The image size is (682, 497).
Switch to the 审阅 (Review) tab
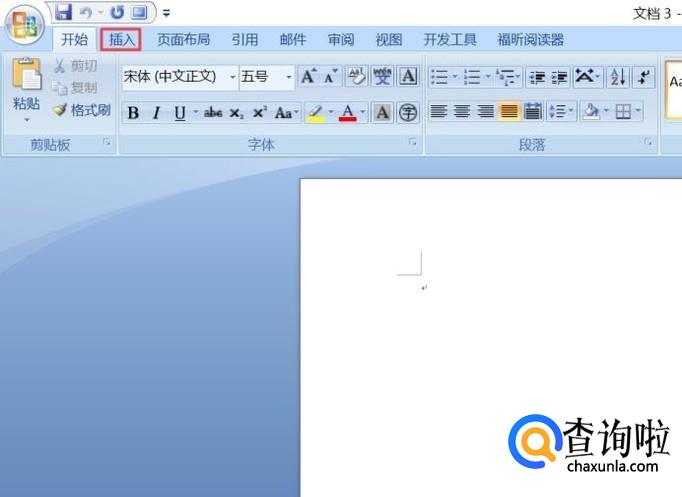(341, 40)
